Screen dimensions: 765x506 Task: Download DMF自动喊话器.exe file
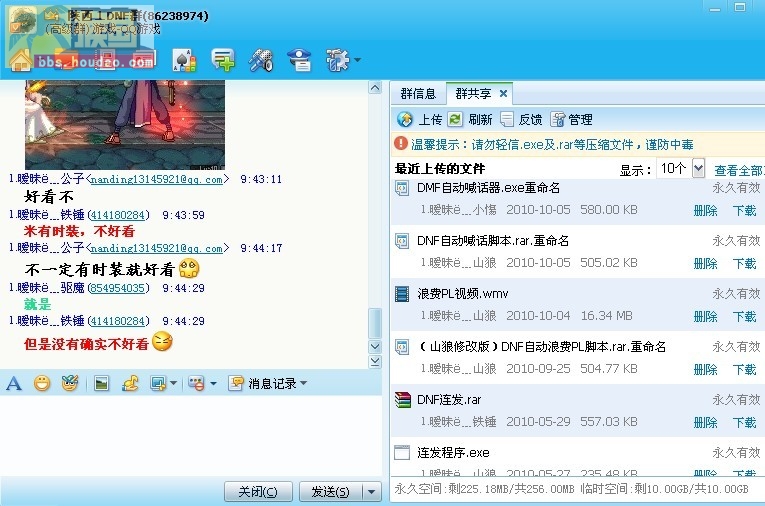point(745,210)
